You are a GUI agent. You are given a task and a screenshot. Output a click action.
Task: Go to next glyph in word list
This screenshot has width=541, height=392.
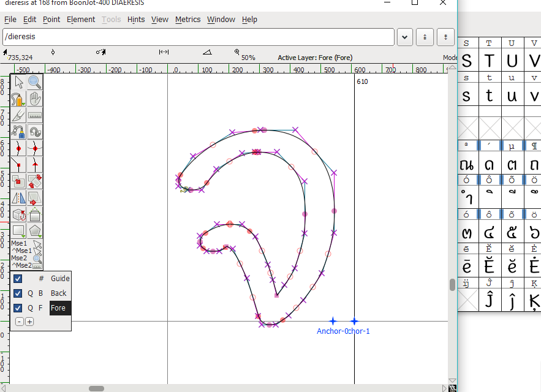tap(445, 37)
